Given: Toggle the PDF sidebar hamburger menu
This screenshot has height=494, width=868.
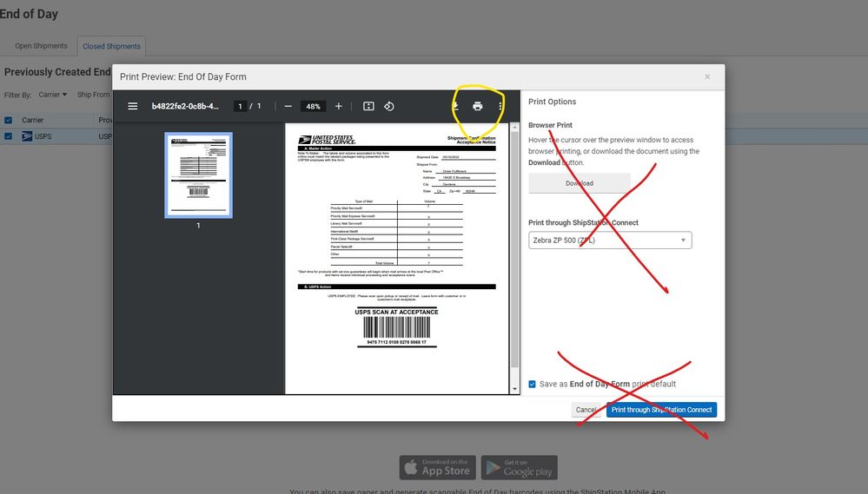Looking at the screenshot, I should point(133,106).
